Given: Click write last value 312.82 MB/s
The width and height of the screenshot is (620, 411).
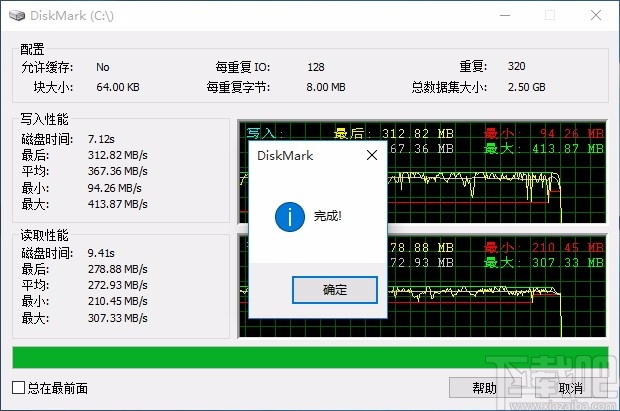Looking at the screenshot, I should pyautogui.click(x=117, y=155).
